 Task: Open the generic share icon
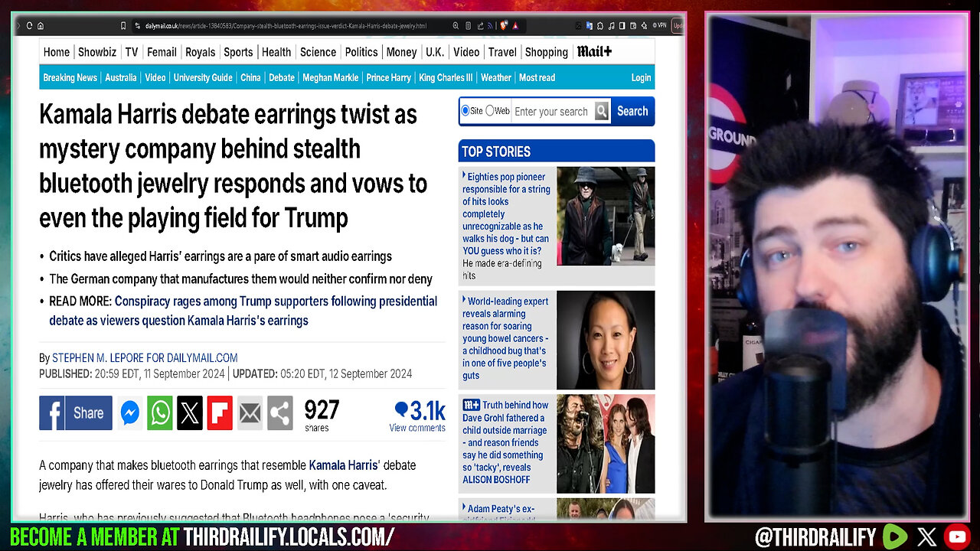280,413
